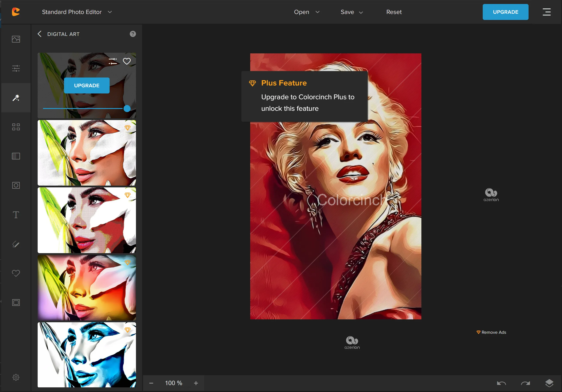Viewport: 562px width, 392px height.
Task: Open the Frames panel in the sidebar
Action: [16, 303]
